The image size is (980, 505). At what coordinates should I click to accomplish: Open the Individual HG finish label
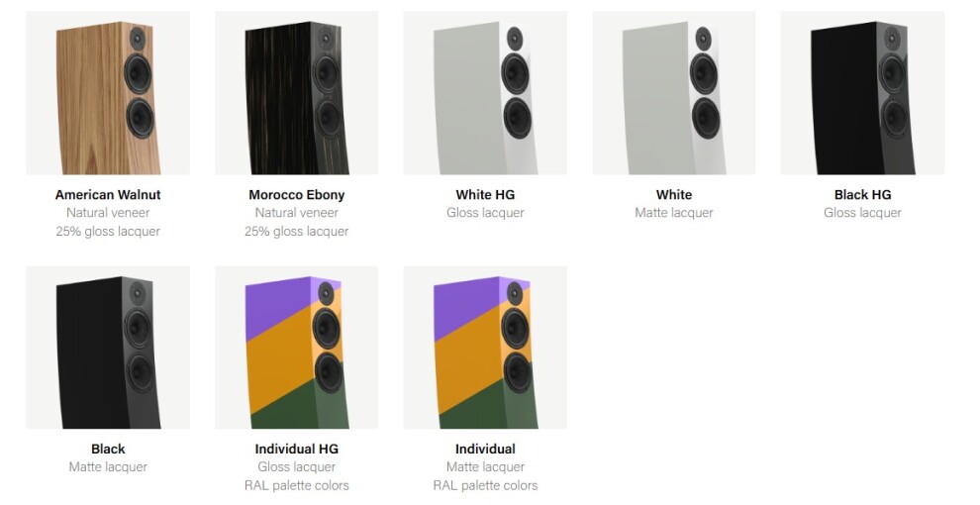[x=296, y=449]
